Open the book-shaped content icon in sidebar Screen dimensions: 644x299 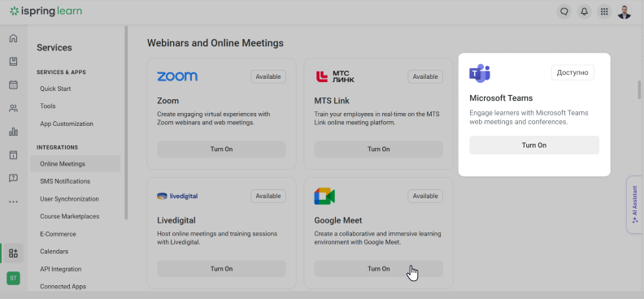pyautogui.click(x=14, y=62)
